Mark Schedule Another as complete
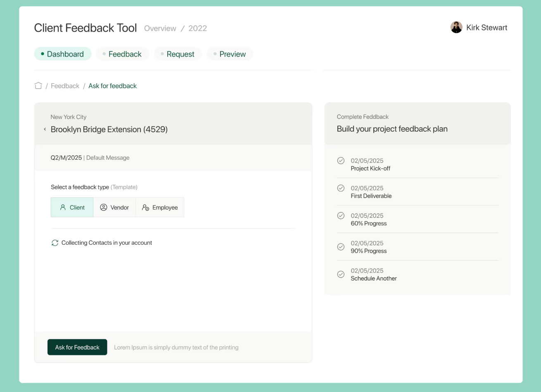The height and width of the screenshot is (392, 541). coord(341,274)
